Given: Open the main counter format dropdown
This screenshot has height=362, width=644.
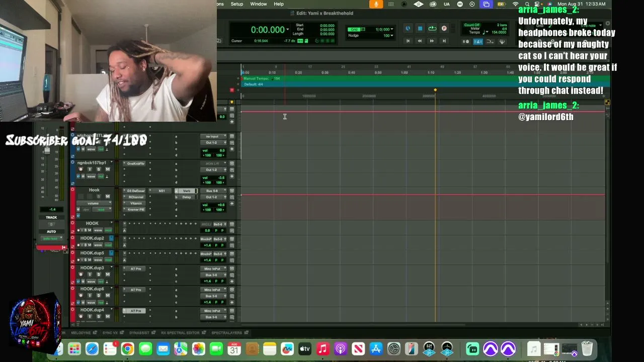Looking at the screenshot, I should tap(288, 30).
